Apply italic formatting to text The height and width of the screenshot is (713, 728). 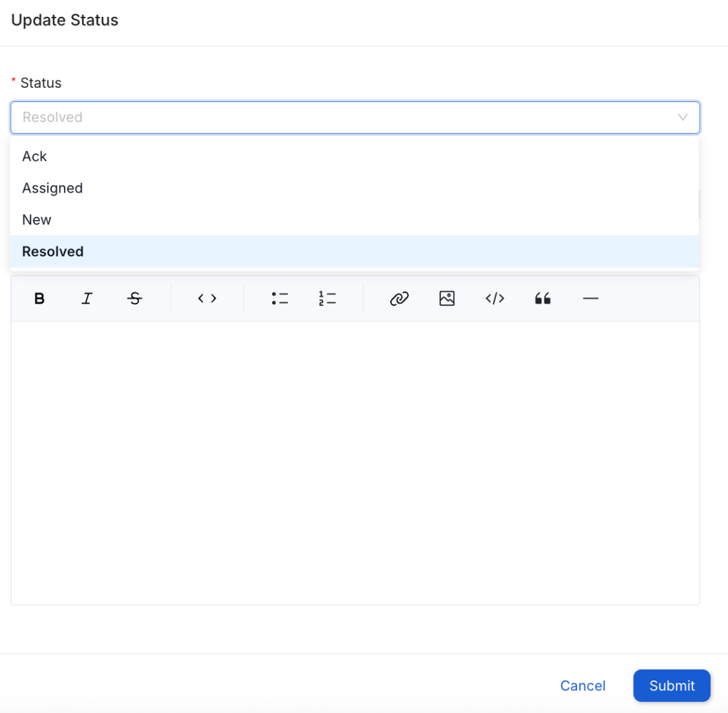(87, 298)
